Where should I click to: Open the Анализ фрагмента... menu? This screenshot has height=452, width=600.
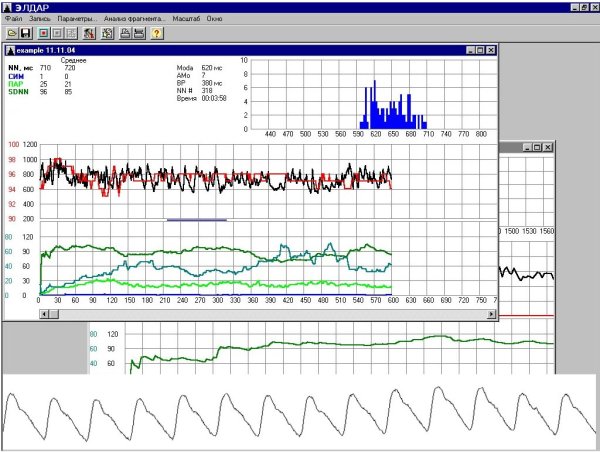pos(135,18)
